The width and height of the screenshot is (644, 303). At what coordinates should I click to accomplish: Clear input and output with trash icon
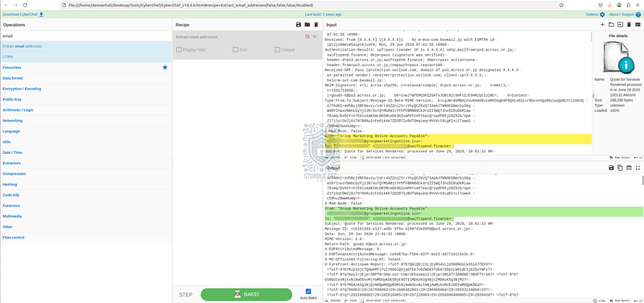coord(629,25)
